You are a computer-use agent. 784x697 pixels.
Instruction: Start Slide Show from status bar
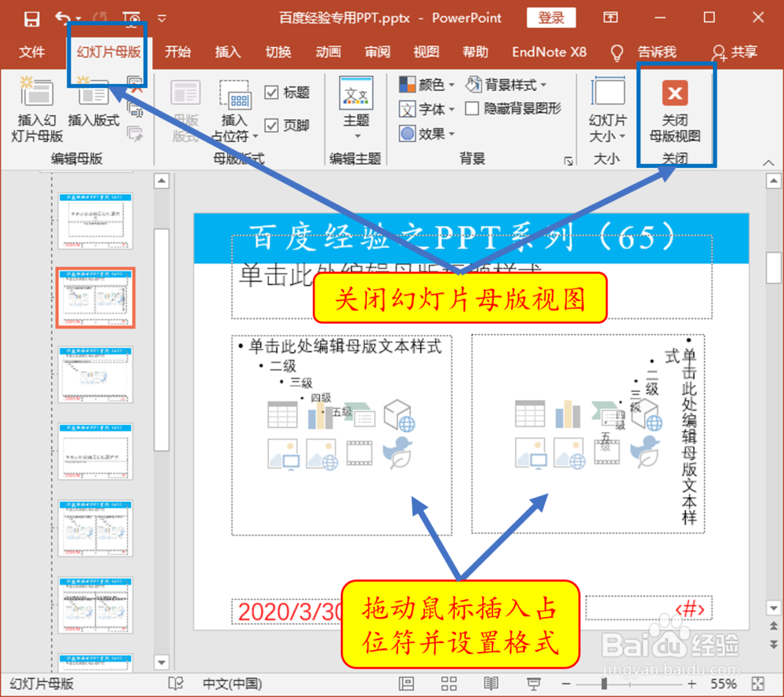point(533,684)
